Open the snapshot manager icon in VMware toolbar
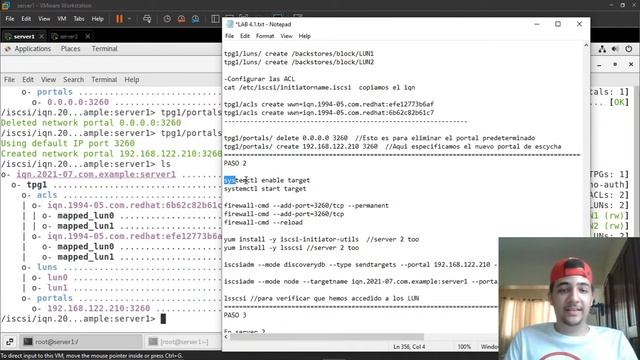640x360 pixels. click(196, 19)
